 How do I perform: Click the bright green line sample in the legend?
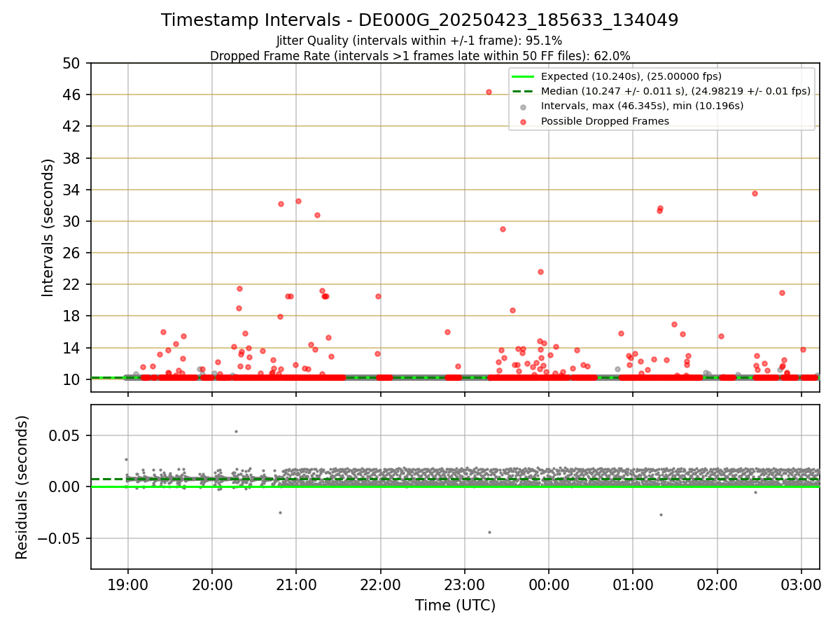pos(523,76)
